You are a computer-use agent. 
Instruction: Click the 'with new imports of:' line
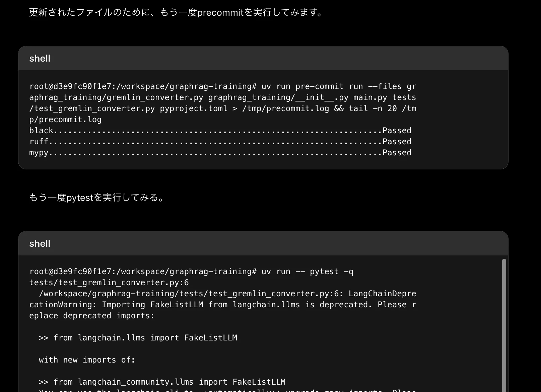tap(87, 360)
